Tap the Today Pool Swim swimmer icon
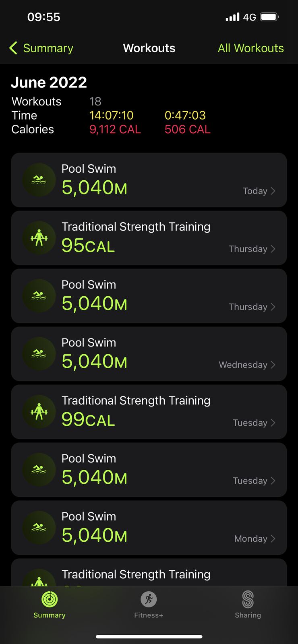Screen dimensions: 298x644 (x=39, y=180)
